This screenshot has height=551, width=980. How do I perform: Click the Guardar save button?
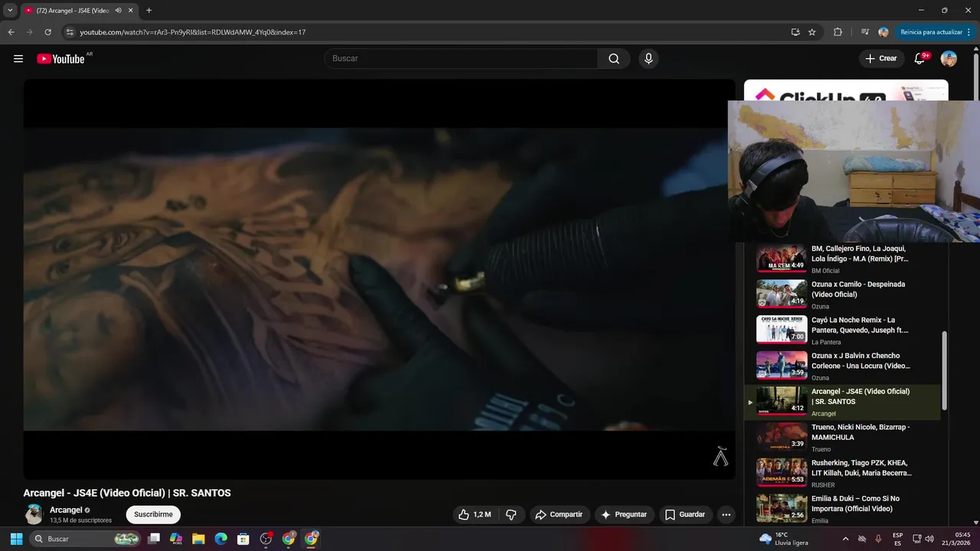pos(685,515)
